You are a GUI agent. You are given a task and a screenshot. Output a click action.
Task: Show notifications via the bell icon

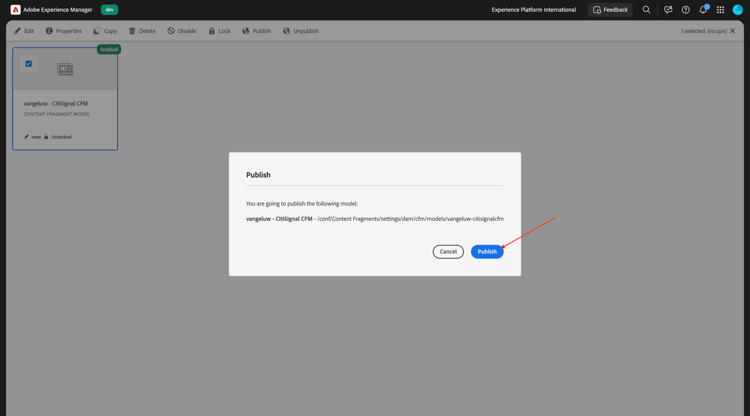click(703, 10)
